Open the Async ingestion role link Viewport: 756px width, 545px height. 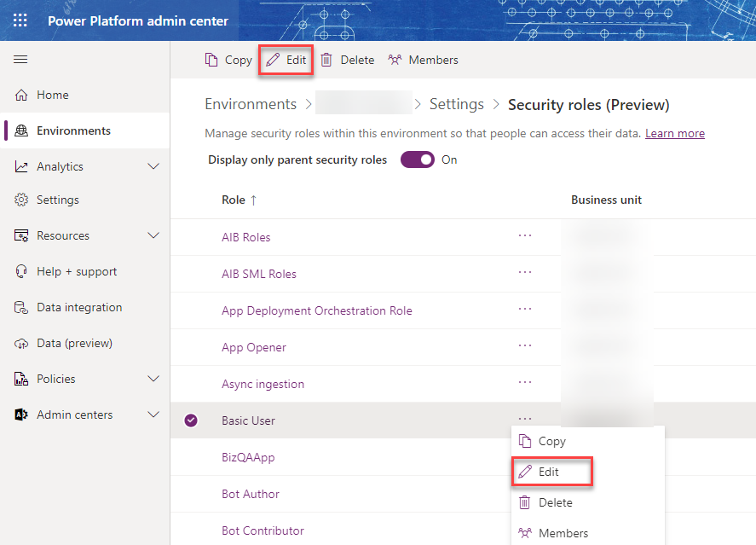coord(263,384)
